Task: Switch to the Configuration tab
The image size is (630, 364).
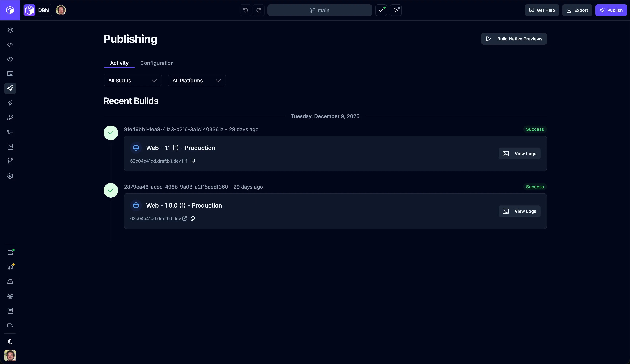Action: click(x=157, y=63)
